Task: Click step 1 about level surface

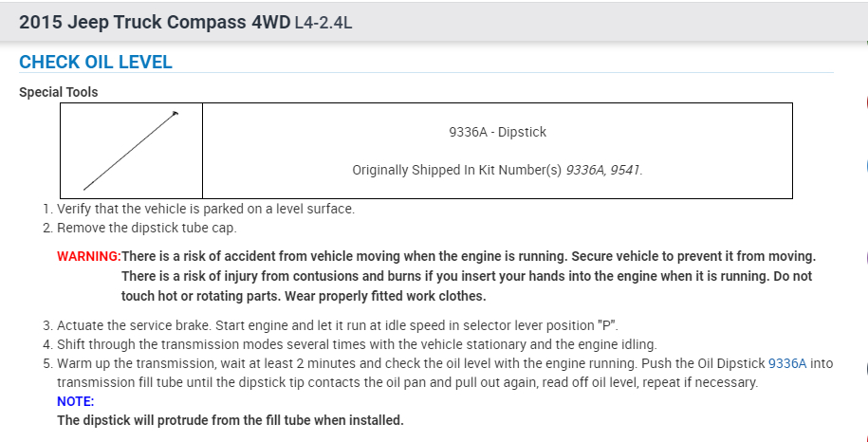Action: tap(205, 209)
